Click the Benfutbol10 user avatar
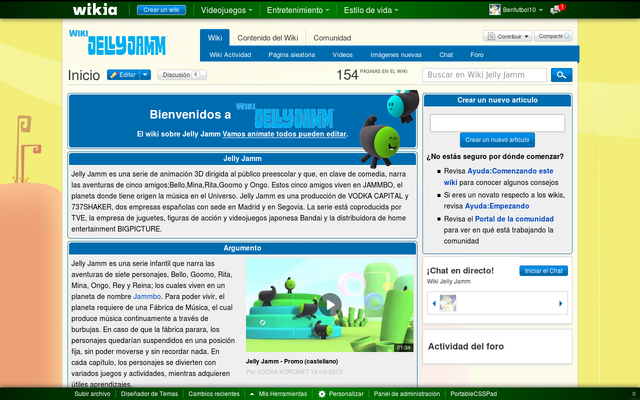The height and width of the screenshot is (400, 640). [x=495, y=9]
